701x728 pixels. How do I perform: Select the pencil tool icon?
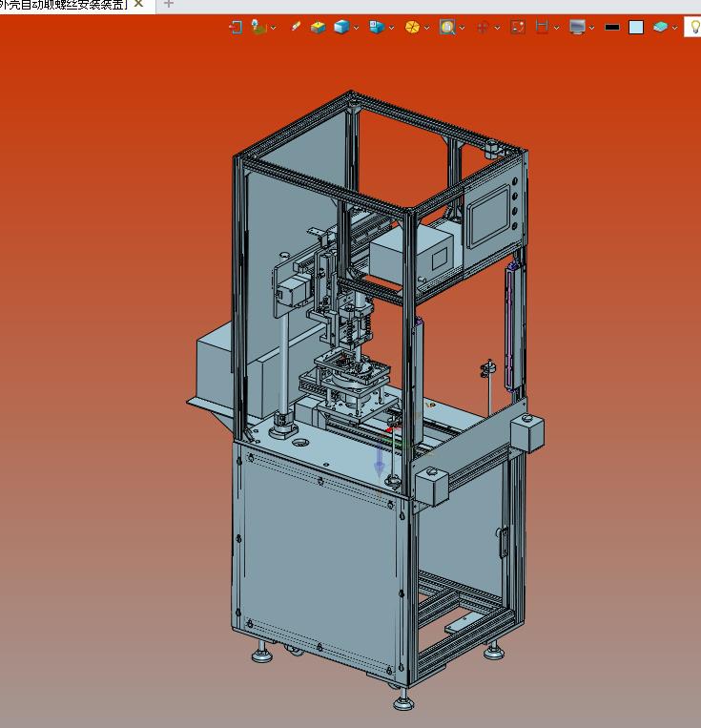pyautogui.click(x=296, y=27)
